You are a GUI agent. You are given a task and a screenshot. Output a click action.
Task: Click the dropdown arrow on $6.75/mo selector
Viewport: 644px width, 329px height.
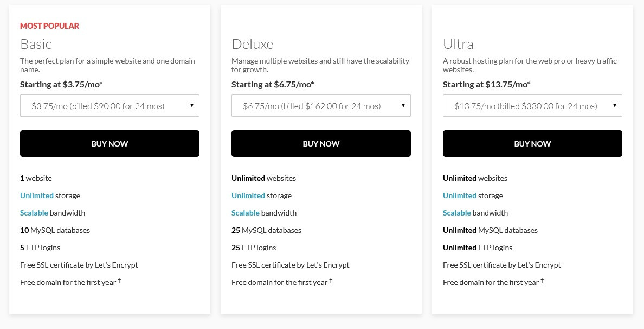click(x=403, y=105)
